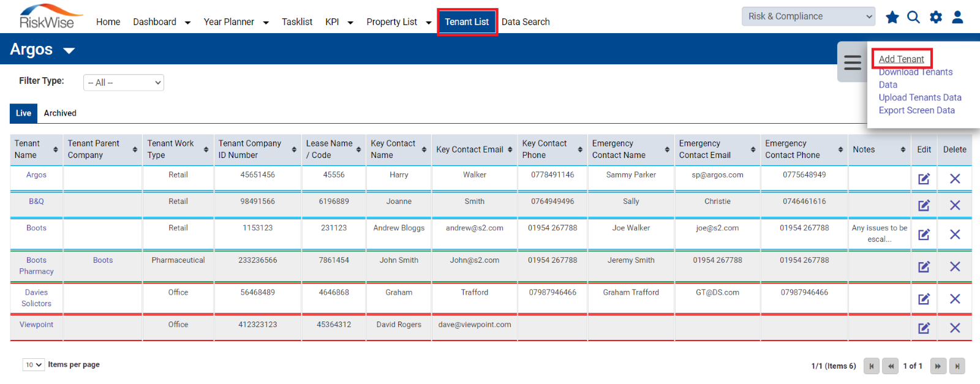The image size is (980, 384).
Task: Sort by Key Contact Phone column
Action: [x=580, y=149]
